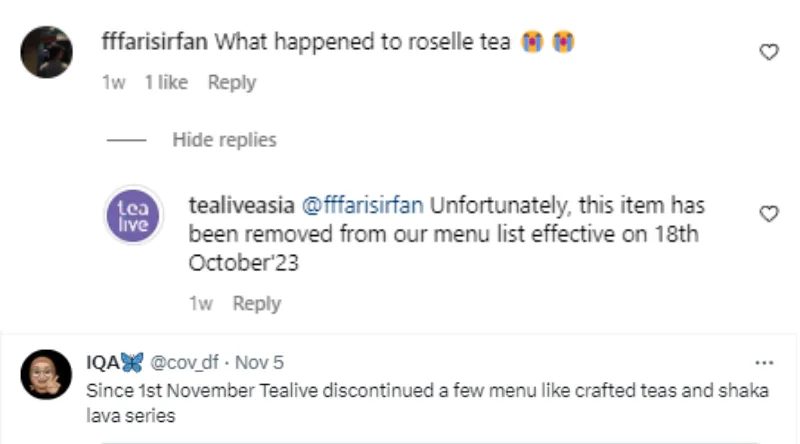The image size is (800, 444).
Task: Reply to fffarisirfan's comment
Action: coord(232,83)
